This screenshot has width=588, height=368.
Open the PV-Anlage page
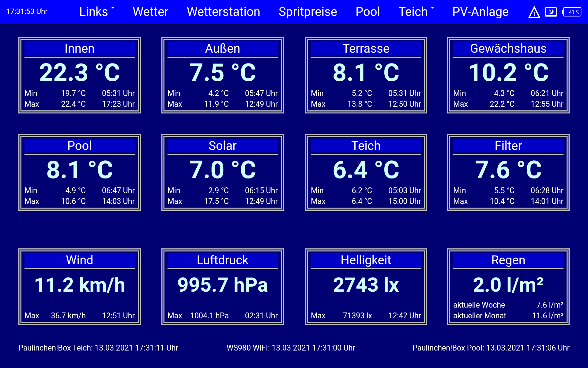point(480,12)
